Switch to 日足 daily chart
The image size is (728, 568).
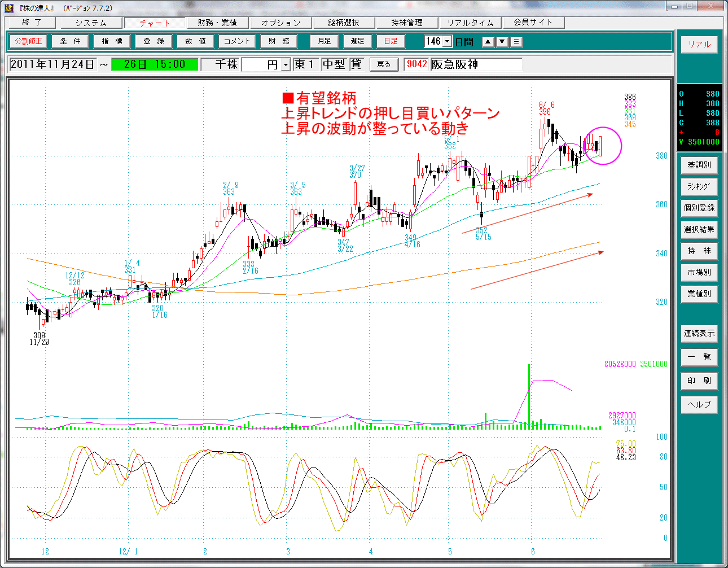point(391,41)
